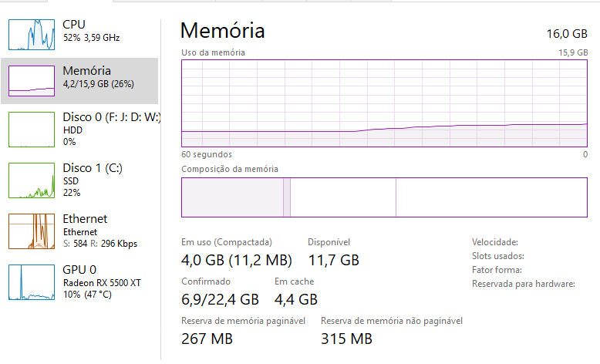The width and height of the screenshot is (600, 364).
Task: Open the CPU usage graph thumbnail
Action: tap(32, 35)
